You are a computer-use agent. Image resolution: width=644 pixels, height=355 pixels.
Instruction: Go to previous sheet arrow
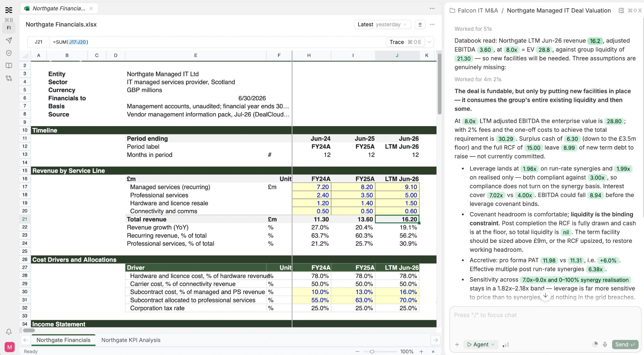(25, 340)
